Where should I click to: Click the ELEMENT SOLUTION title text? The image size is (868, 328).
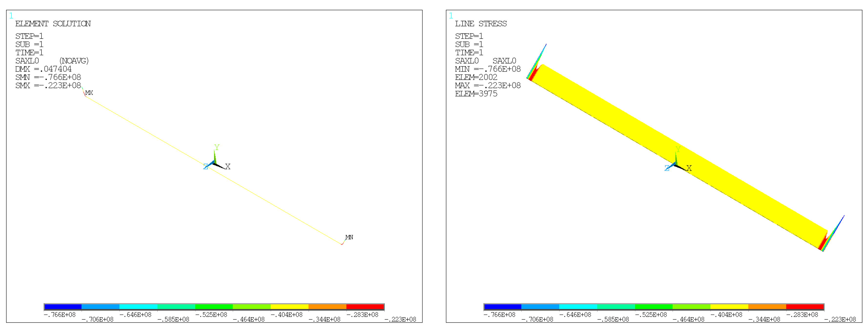tap(53, 24)
